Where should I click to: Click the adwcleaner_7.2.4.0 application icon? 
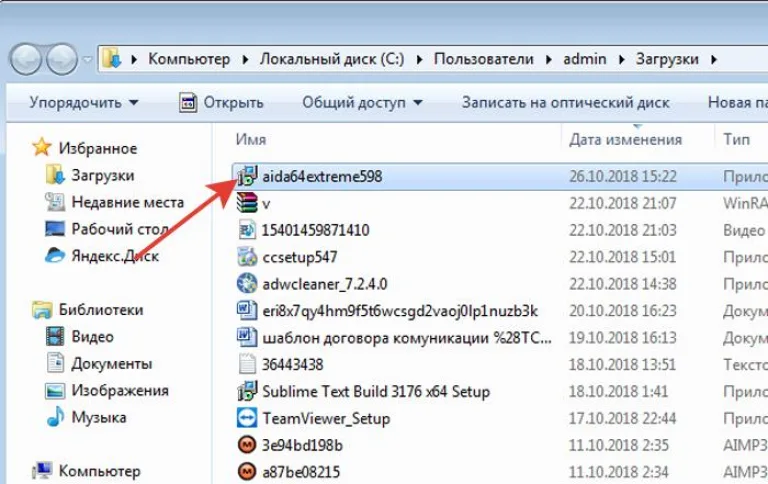click(x=247, y=284)
